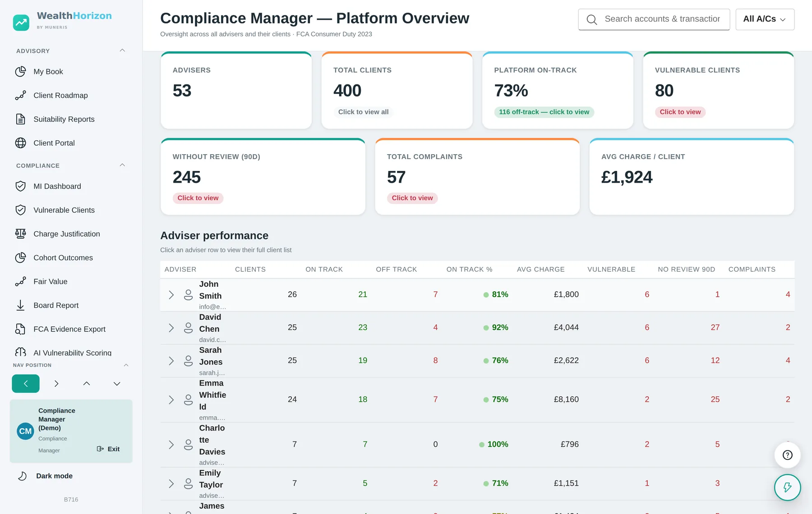Exit the Compliance Manager demo
This screenshot has width=812, height=514.
[x=108, y=449]
